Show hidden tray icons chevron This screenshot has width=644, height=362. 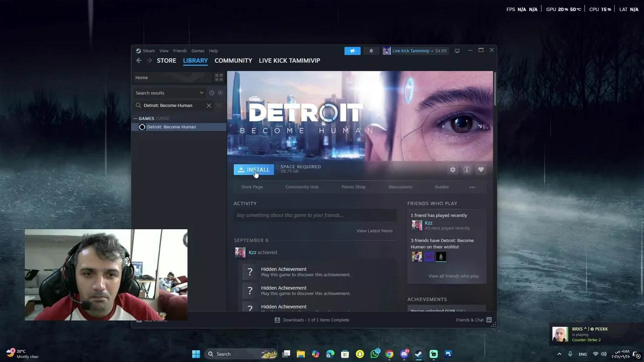[559, 354]
